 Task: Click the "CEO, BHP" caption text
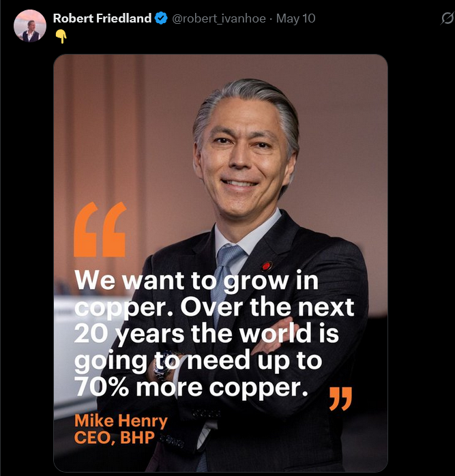pyautogui.click(x=115, y=437)
